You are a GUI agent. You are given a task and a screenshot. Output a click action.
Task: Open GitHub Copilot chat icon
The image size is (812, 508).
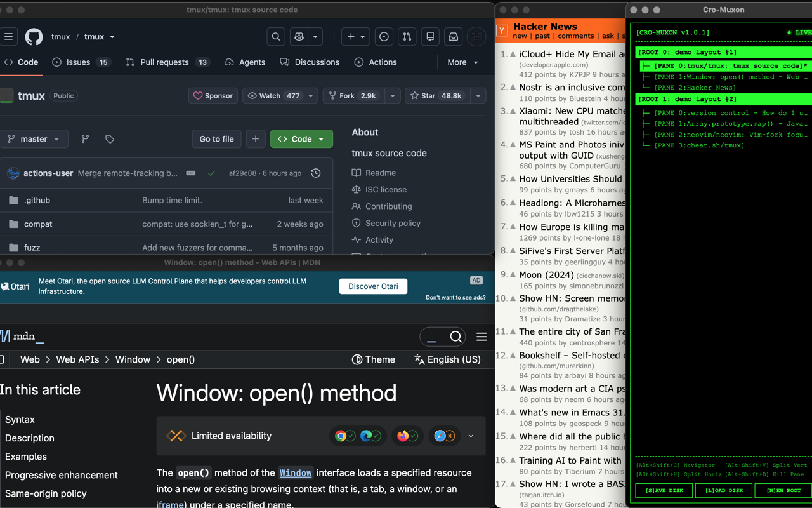point(299,37)
